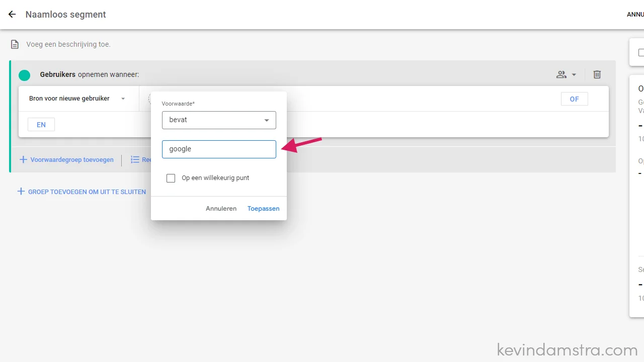The height and width of the screenshot is (362, 644).
Task: Click Annuleren in the condition popup
Action: (221, 209)
